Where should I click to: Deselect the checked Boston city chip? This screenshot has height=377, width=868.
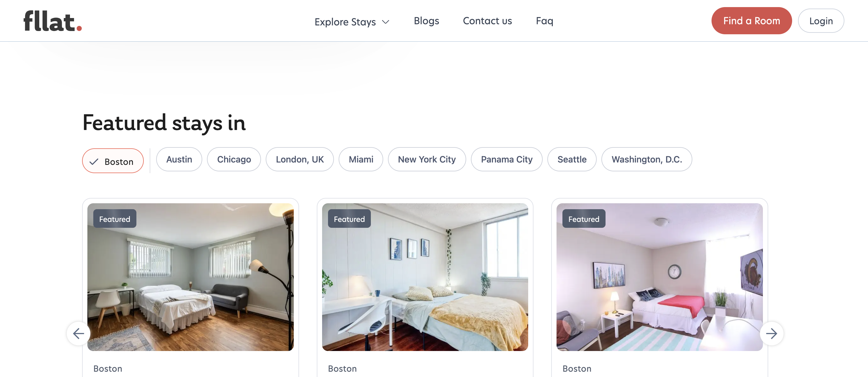click(113, 161)
